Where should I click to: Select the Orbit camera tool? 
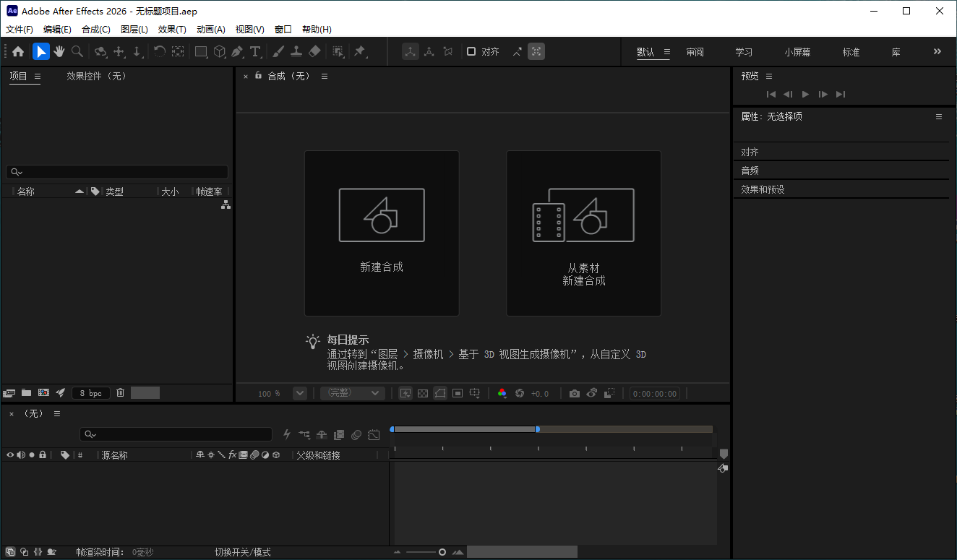(x=101, y=51)
